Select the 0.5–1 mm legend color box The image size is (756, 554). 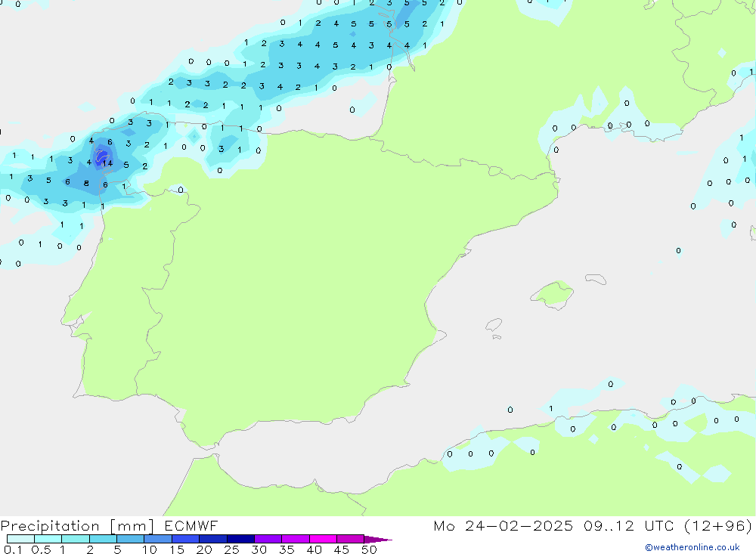pyautogui.click(x=48, y=539)
